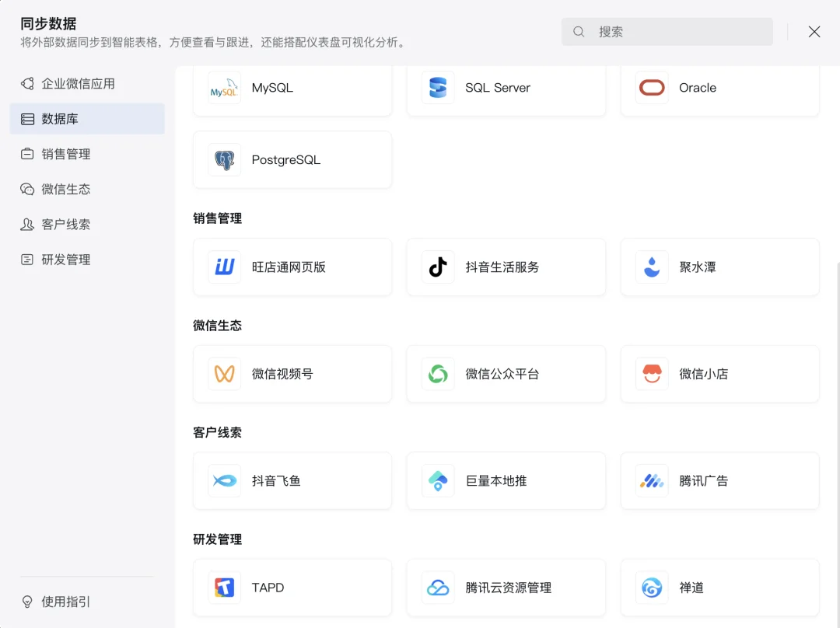Choose the SQL Server label
Viewport: 840px width, 628px height.
pyautogui.click(x=498, y=88)
